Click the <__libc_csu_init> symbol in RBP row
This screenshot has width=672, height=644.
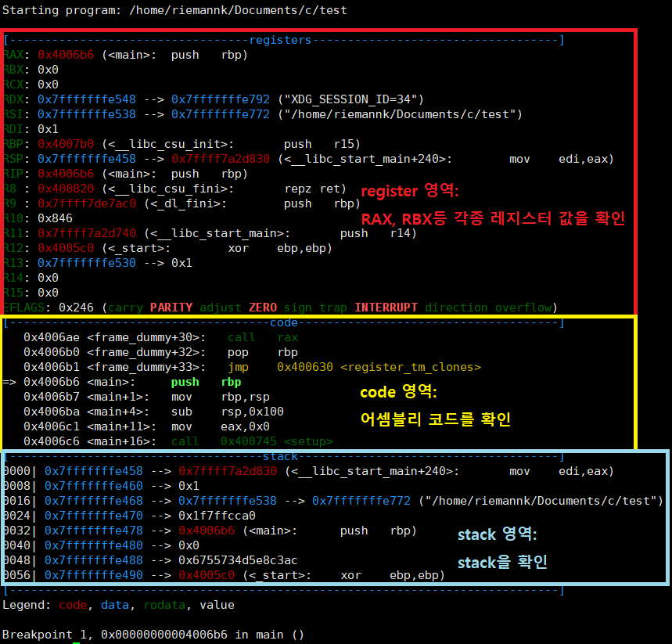click(x=168, y=144)
